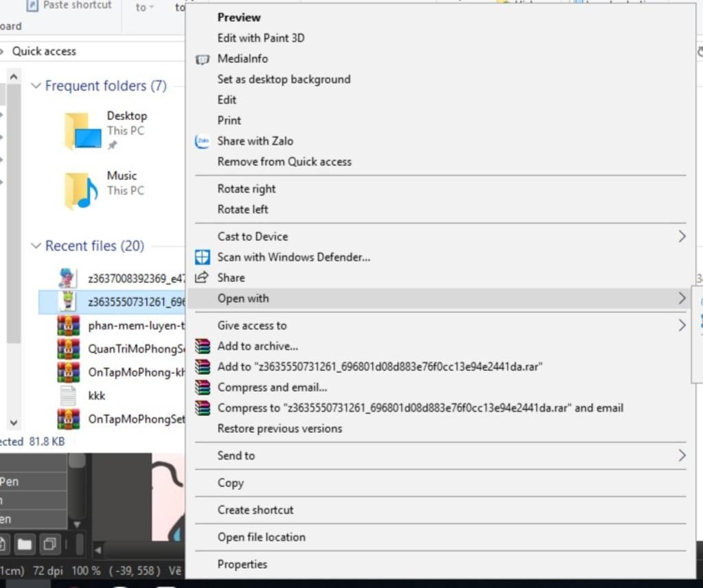Click RAR icon of QuanTriMoPhong file
The width and height of the screenshot is (703, 588).
68,349
